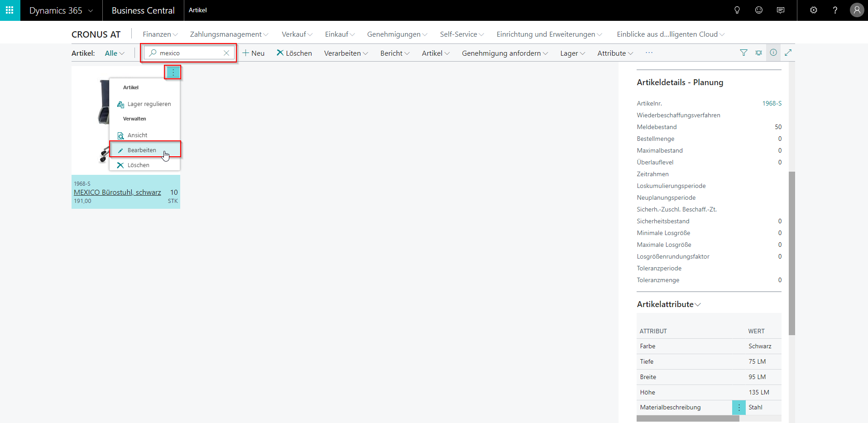Expand the Verarbeiten action menu
Image resolution: width=868 pixels, height=423 pixels.
(346, 53)
